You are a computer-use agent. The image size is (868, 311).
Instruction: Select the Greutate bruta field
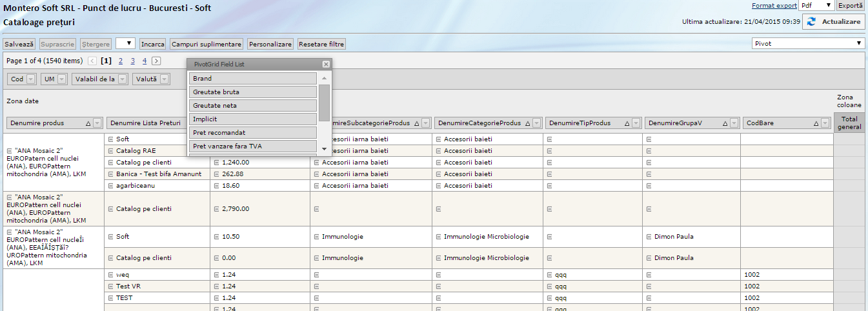click(254, 92)
